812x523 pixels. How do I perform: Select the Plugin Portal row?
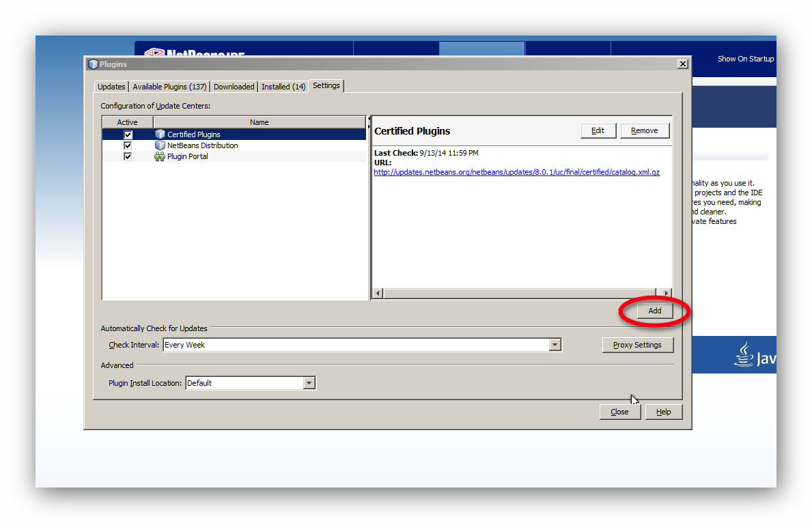point(234,156)
